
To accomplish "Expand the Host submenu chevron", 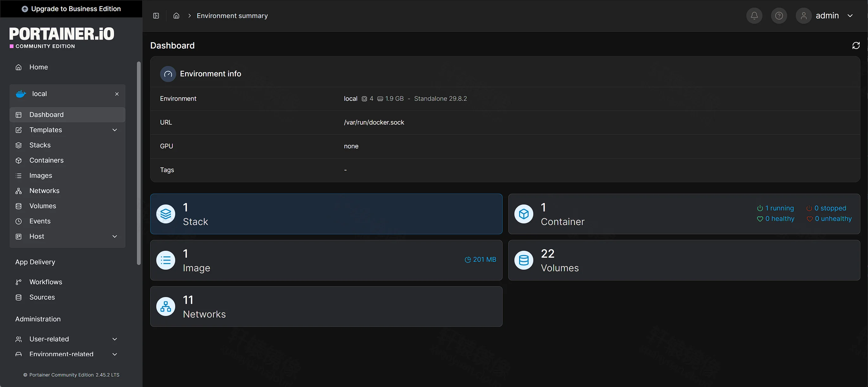I will [x=115, y=236].
